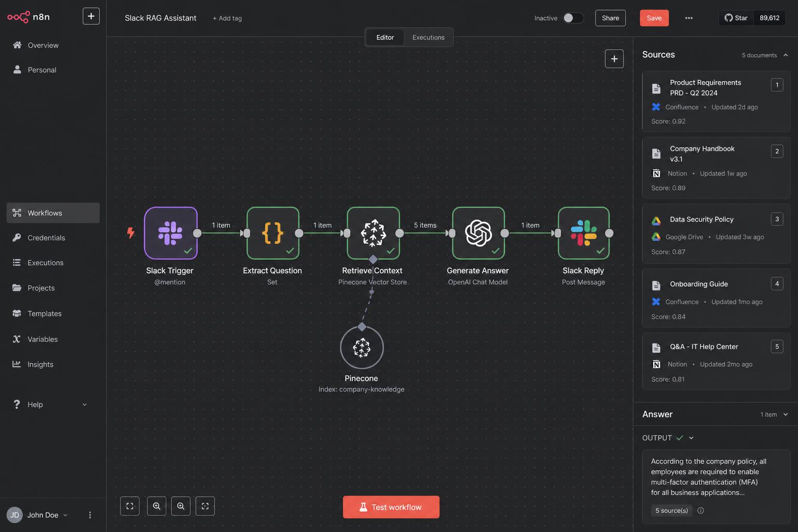Click the first fit-to-view canvas button
The width and height of the screenshot is (798, 532).
[130, 506]
